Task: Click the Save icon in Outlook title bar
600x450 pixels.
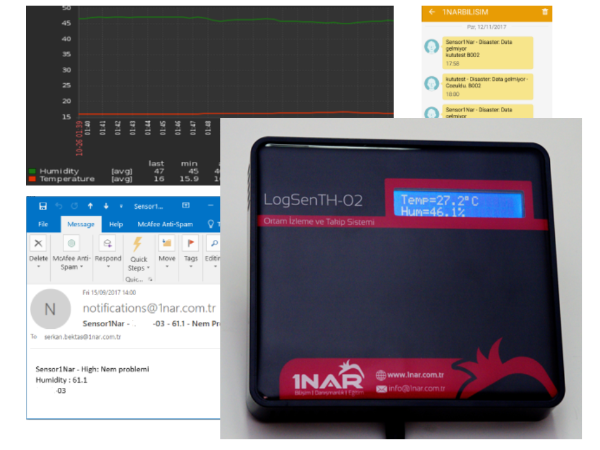Action: (43, 206)
